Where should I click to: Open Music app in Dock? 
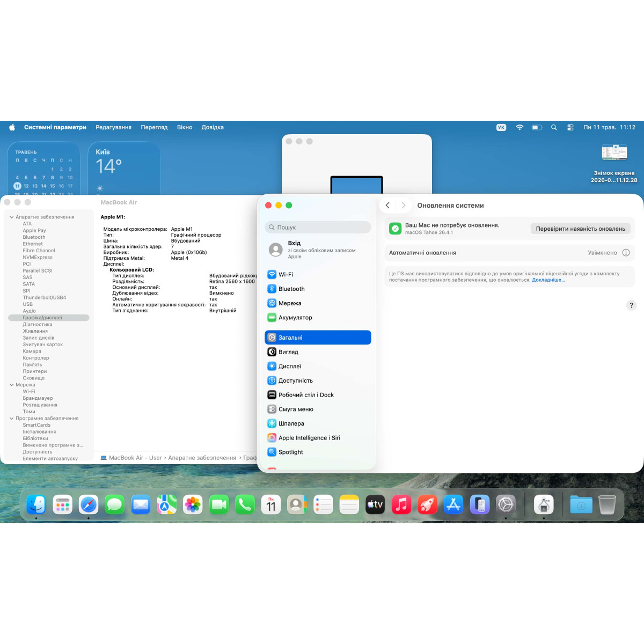point(401,504)
